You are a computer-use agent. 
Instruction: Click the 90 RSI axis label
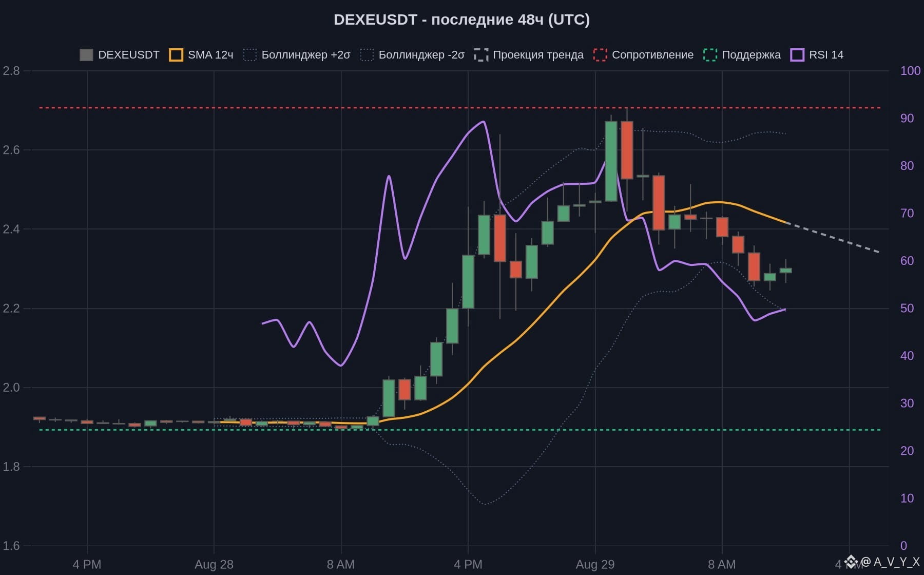point(907,118)
